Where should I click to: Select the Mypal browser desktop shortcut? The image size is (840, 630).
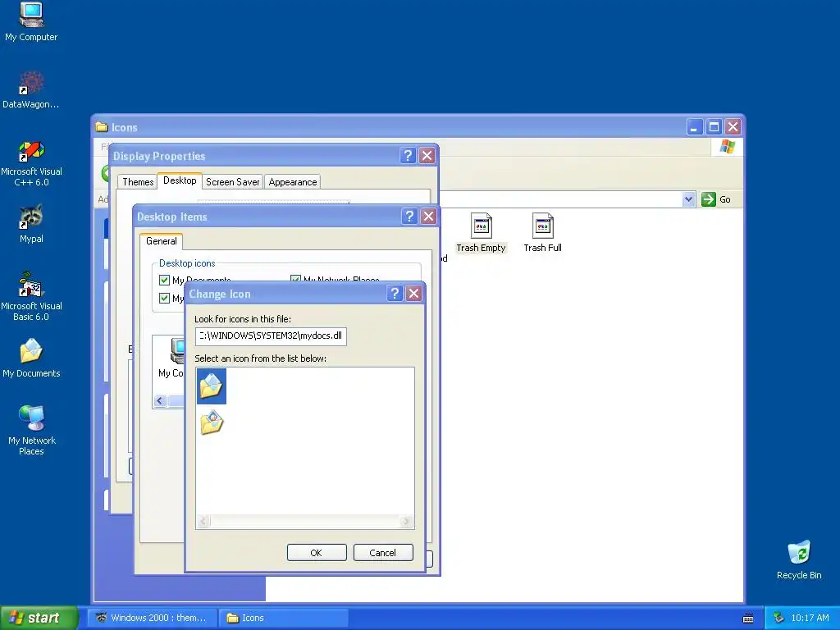coord(31,224)
